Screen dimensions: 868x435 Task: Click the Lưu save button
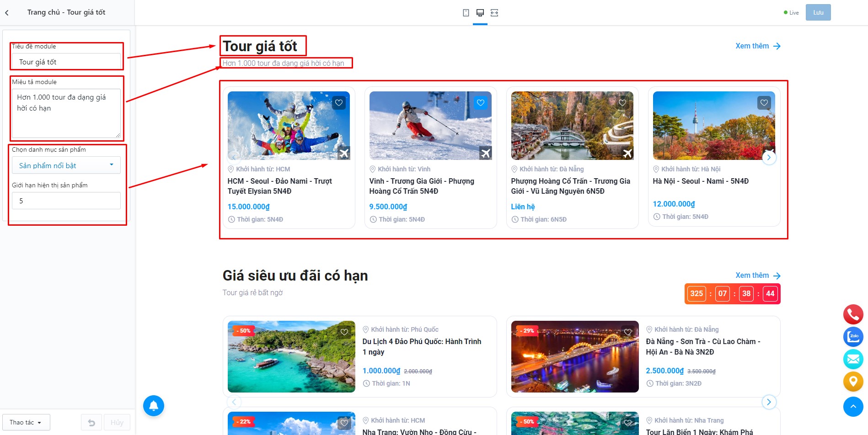pos(818,13)
